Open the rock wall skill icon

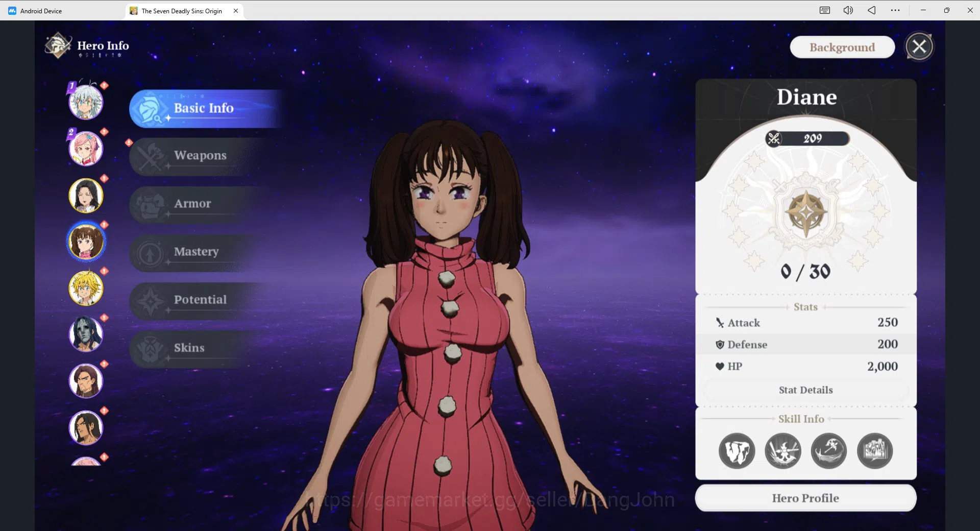point(875,451)
